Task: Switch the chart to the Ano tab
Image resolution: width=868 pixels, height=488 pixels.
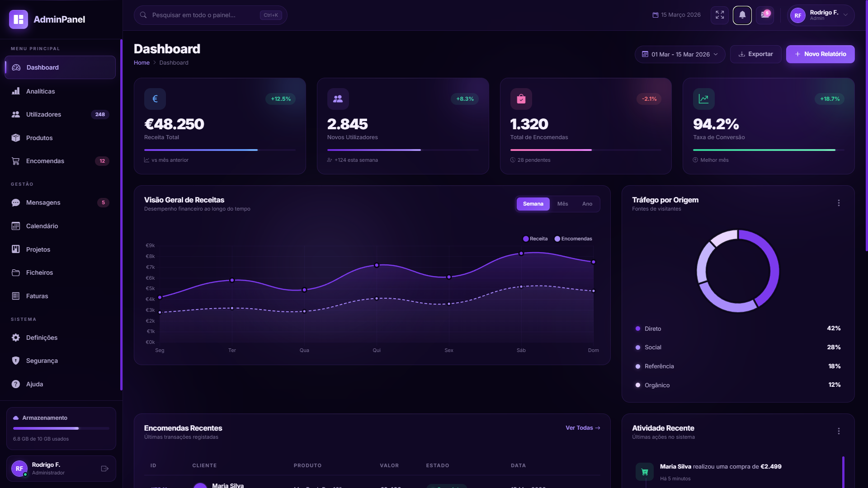Action: coord(587,204)
